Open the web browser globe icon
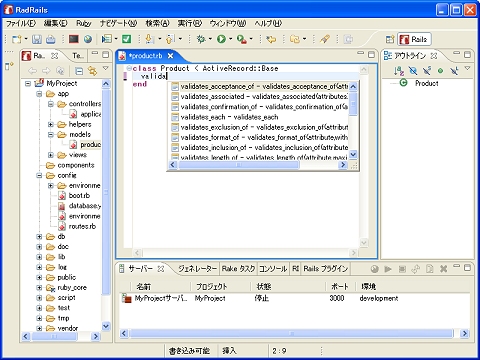Screen dimensions: 480x360 (88, 39)
